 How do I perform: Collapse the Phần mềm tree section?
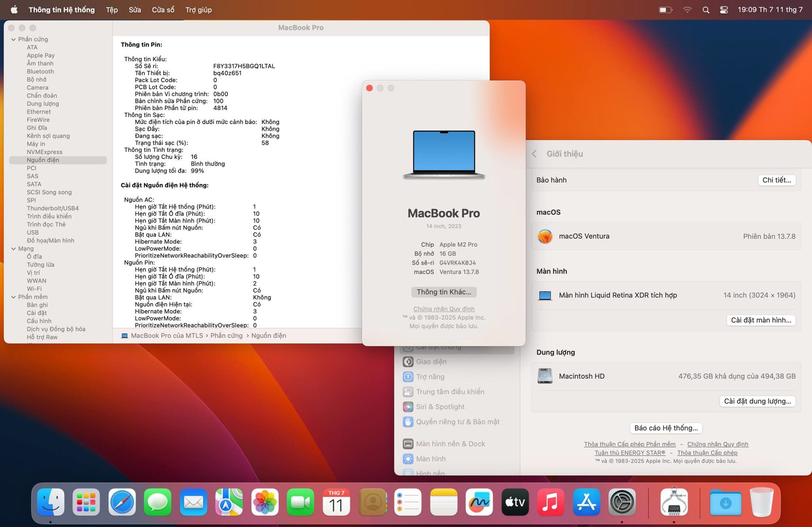[13, 297]
